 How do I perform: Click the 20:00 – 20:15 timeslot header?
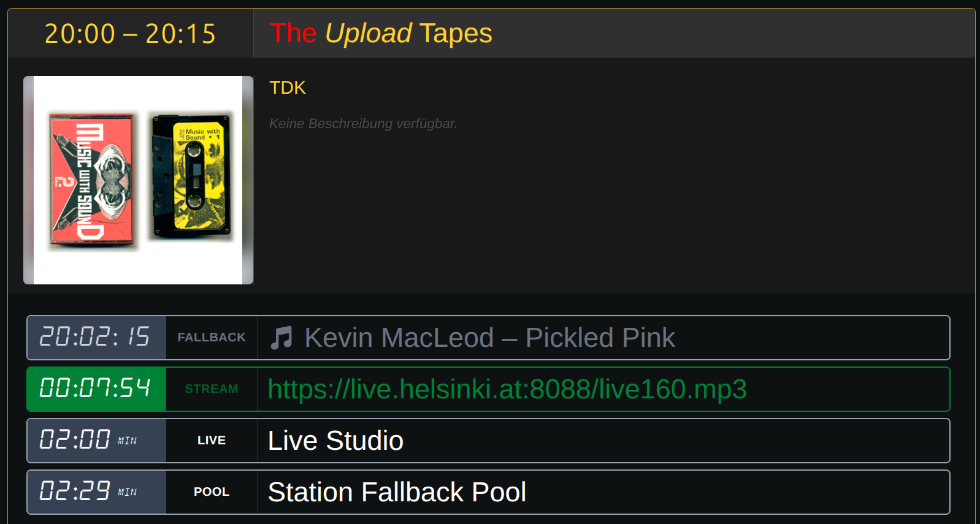[x=130, y=34]
